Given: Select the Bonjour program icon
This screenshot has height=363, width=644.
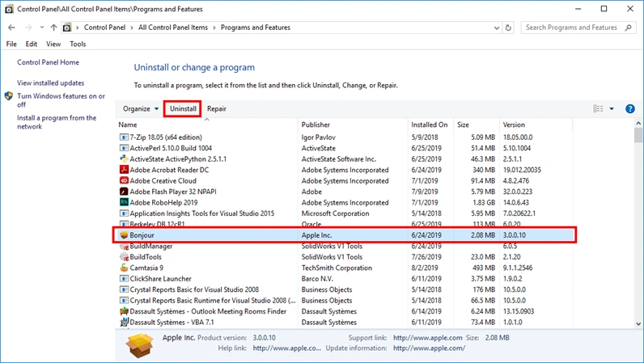Looking at the screenshot, I should (124, 235).
